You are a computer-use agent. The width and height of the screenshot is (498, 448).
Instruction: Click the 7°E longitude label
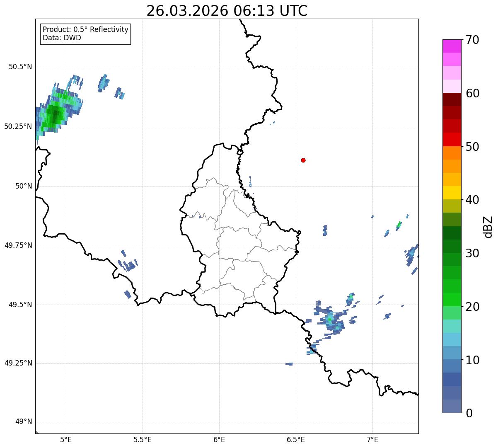372,439
